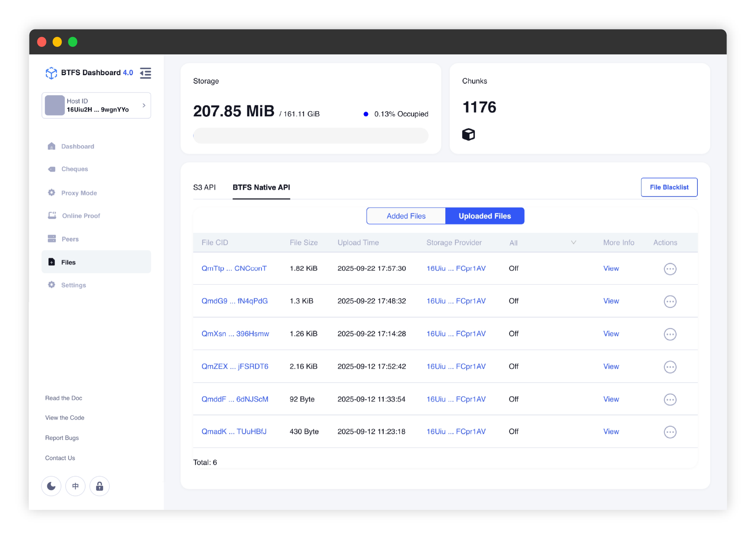
Task: Open actions menu for file QmTtp ... CNCconT
Action: (x=670, y=269)
